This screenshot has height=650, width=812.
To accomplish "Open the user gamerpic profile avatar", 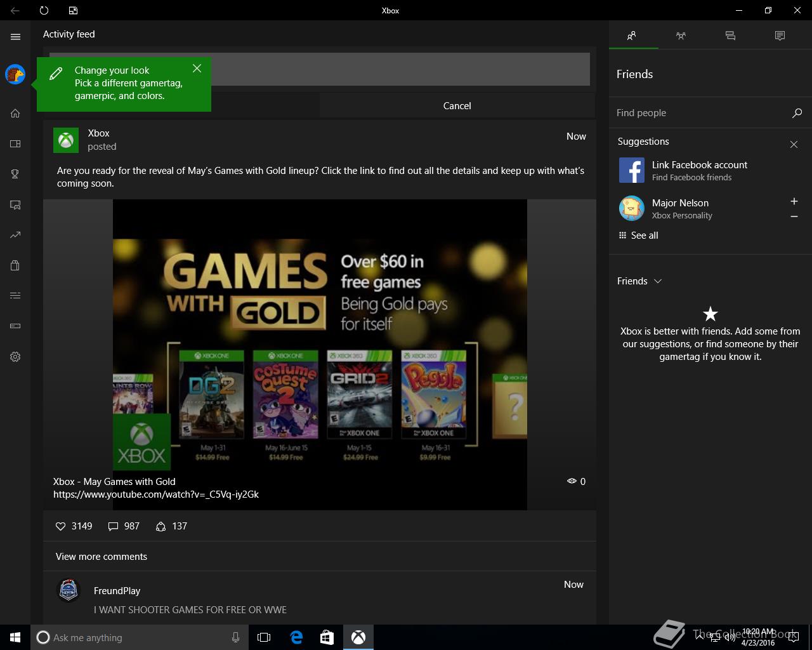I will tap(15, 75).
